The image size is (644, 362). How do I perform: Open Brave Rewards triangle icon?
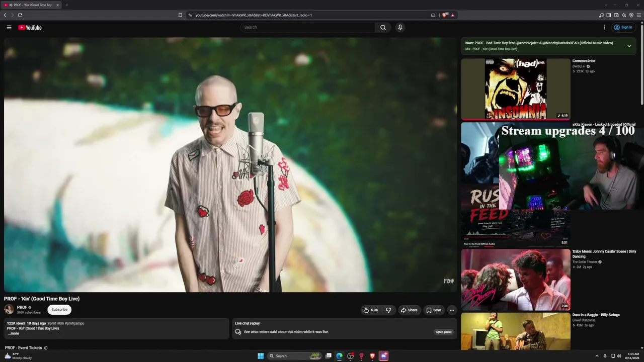click(452, 15)
